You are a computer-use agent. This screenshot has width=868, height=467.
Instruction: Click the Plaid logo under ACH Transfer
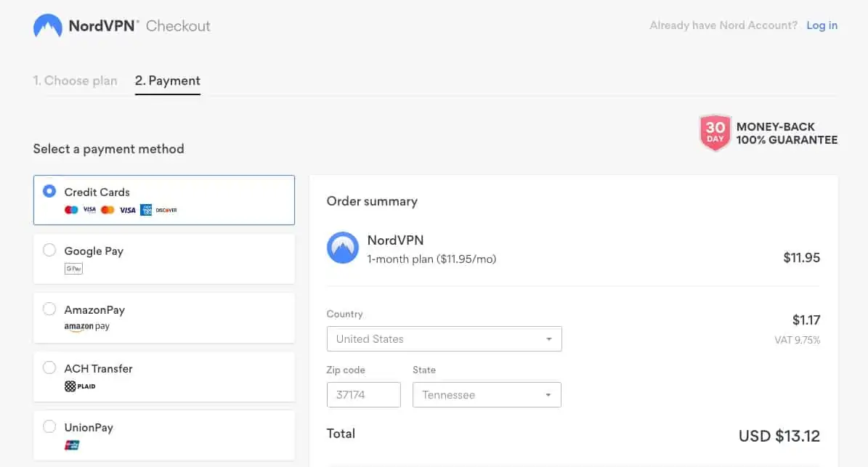pyautogui.click(x=80, y=386)
